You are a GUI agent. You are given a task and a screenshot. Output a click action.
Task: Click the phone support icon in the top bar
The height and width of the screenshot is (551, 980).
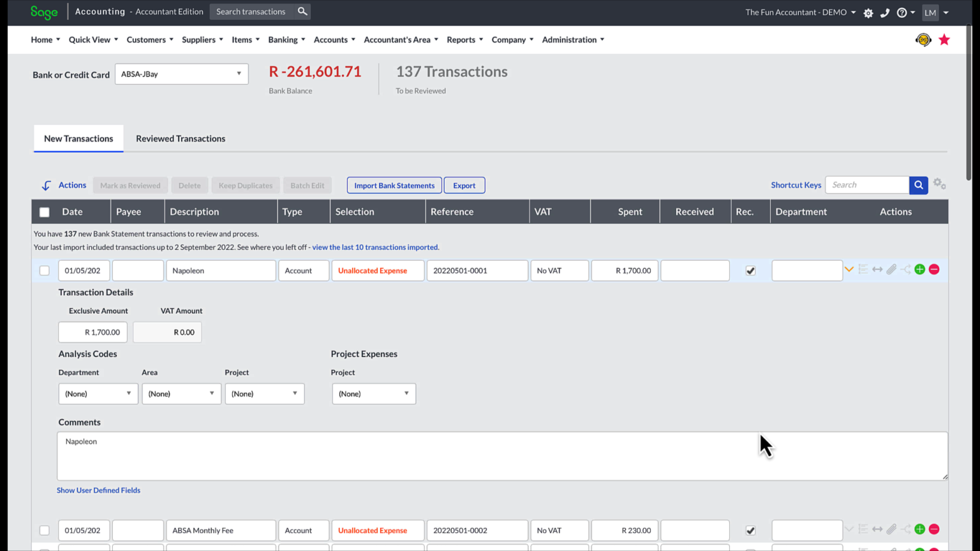886,12
